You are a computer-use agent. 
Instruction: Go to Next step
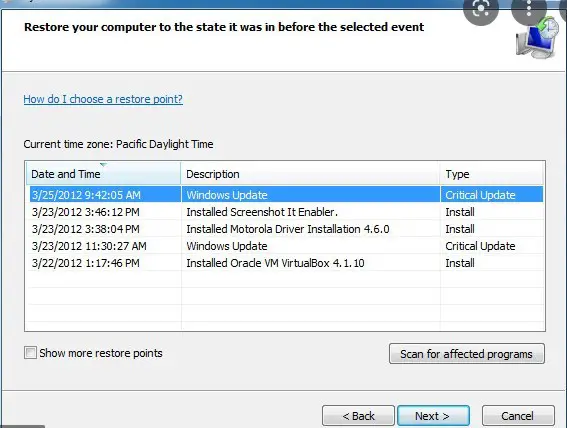[433, 416]
